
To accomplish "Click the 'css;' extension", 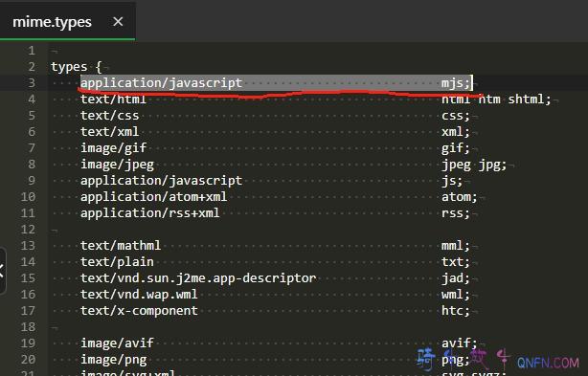I will click(x=455, y=116).
